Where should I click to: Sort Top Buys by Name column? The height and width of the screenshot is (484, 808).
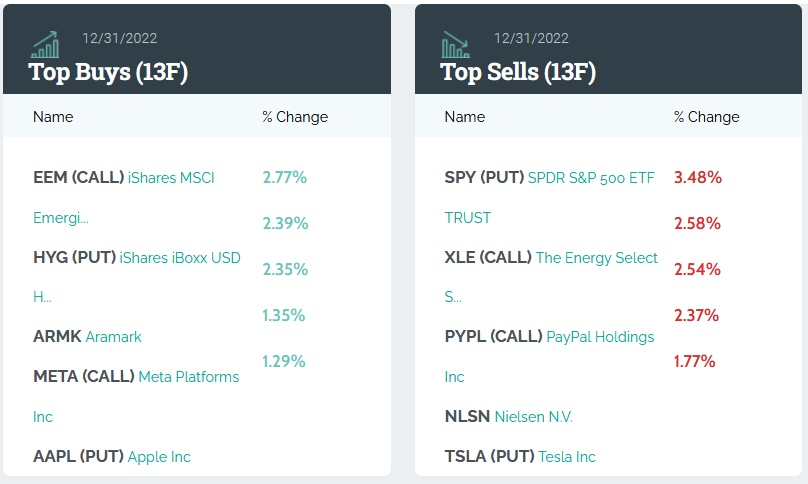[53, 117]
